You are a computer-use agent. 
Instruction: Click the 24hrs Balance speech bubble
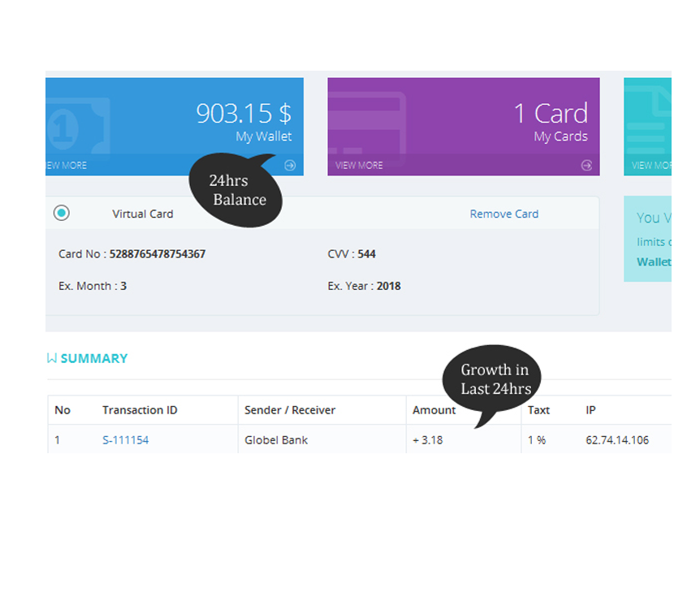(x=236, y=191)
